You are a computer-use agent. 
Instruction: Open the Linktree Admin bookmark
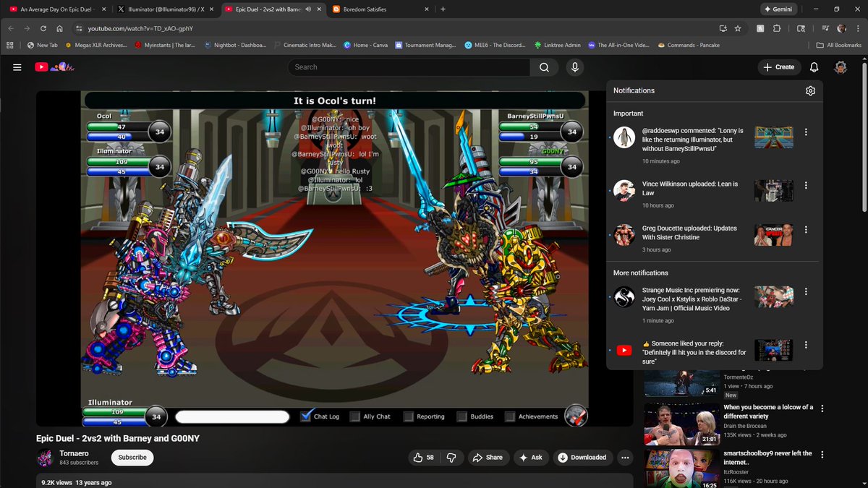(x=557, y=45)
